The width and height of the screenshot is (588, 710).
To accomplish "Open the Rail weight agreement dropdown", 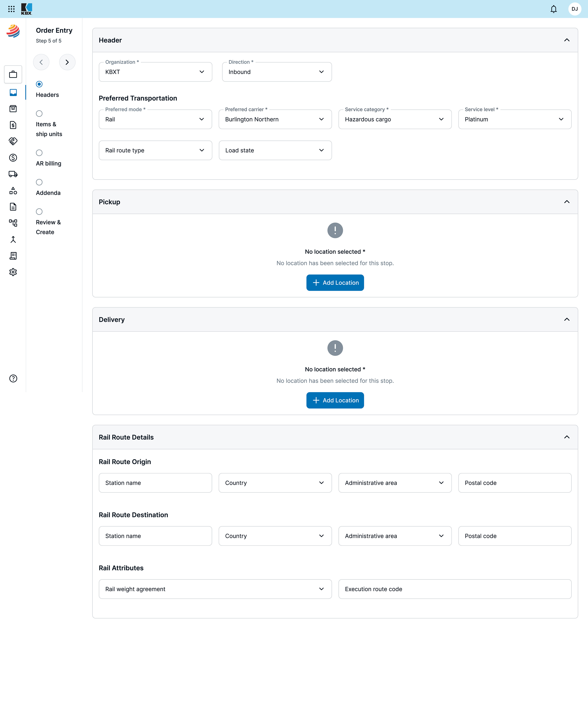I will coord(215,589).
